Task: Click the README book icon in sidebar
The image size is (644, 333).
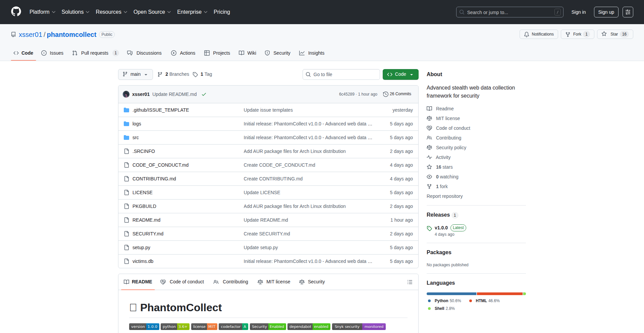Action: pyautogui.click(x=429, y=108)
